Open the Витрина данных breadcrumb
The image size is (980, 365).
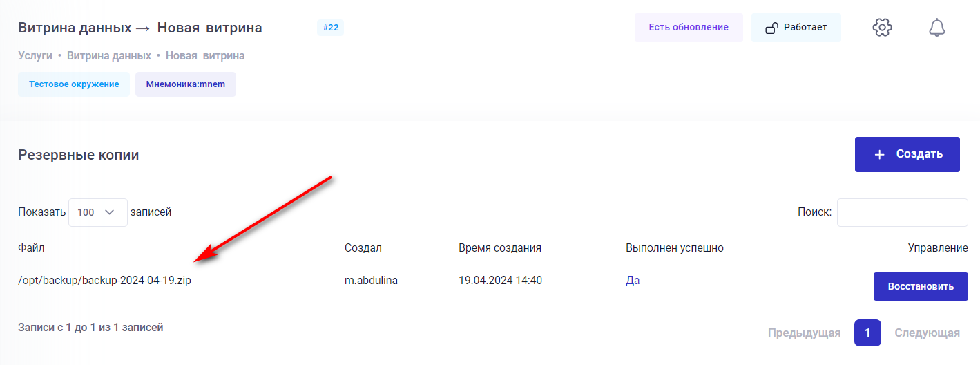tap(108, 56)
